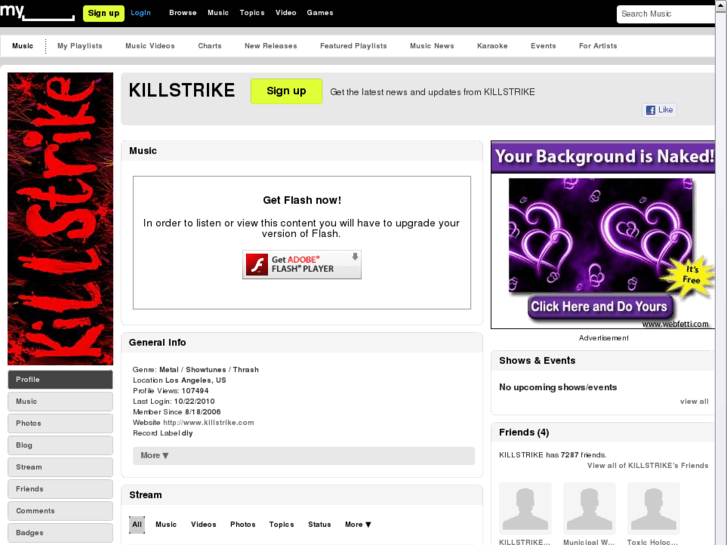The width and height of the screenshot is (727, 545).
Task: Select Stream in left sidebar
Action: click(x=60, y=467)
